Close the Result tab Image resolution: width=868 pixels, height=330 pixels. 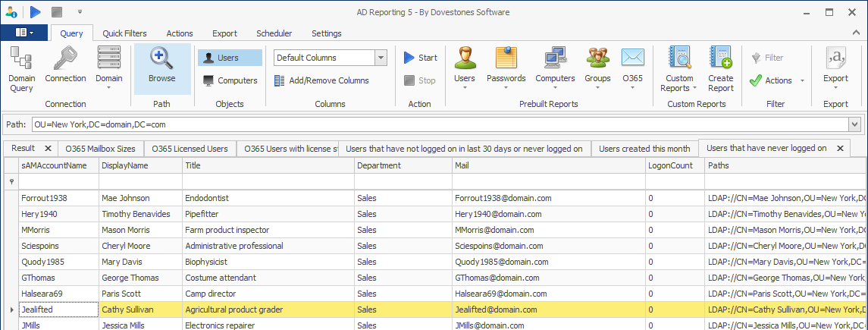[x=49, y=149]
